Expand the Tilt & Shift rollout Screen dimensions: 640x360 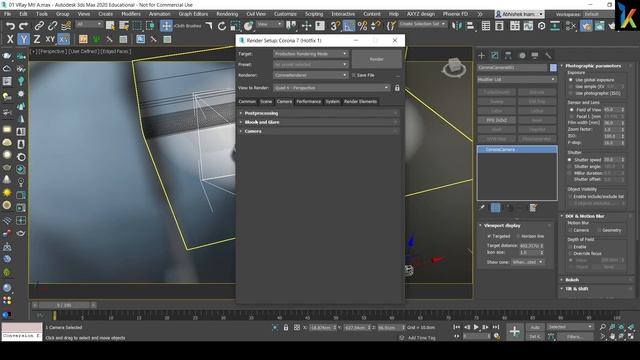[596, 289]
